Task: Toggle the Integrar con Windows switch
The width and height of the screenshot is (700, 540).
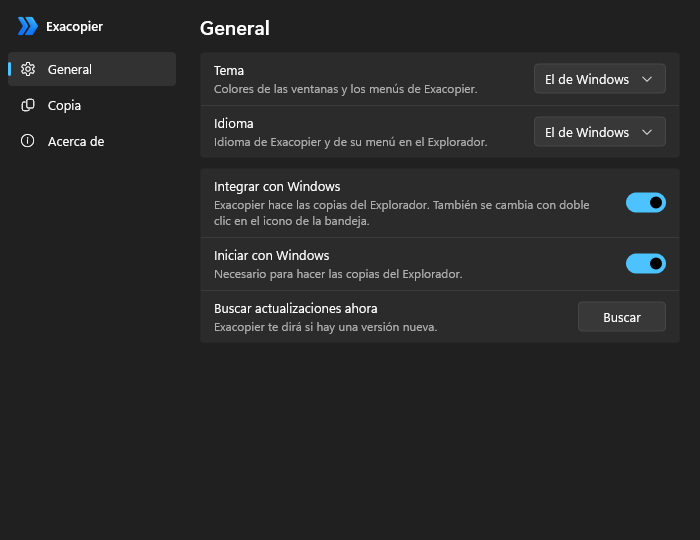Action: click(x=646, y=203)
